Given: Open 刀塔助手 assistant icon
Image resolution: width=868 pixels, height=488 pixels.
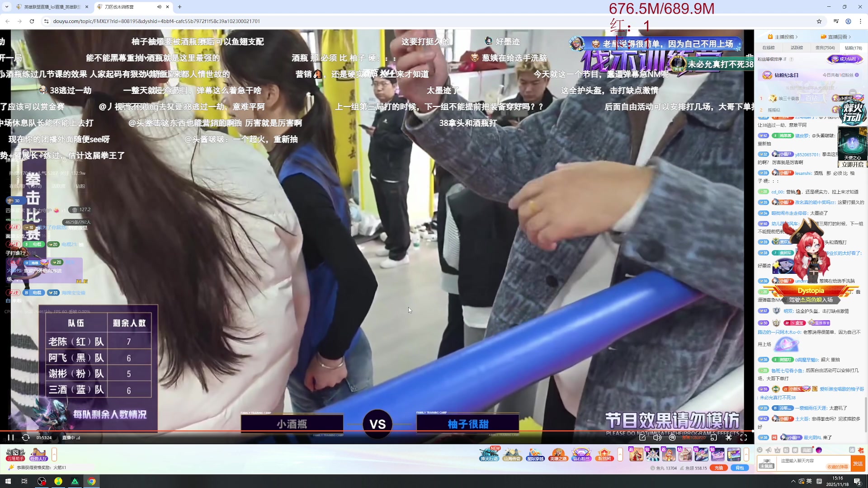Looking at the screenshot, I should click(x=15, y=454).
